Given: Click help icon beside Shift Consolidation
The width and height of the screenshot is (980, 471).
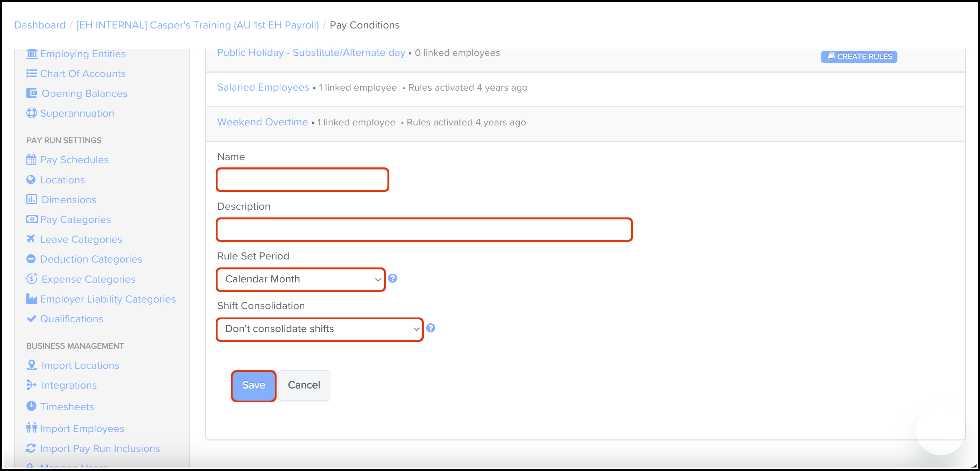Looking at the screenshot, I should pos(431,328).
